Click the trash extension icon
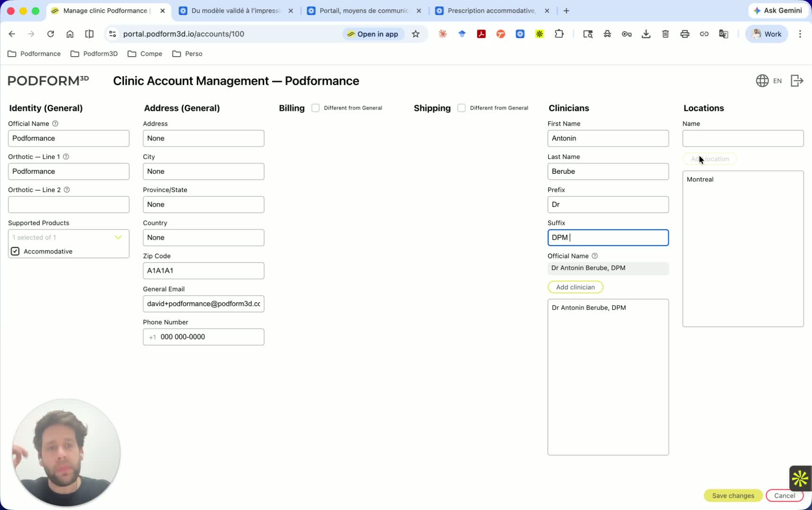 pyautogui.click(x=665, y=34)
